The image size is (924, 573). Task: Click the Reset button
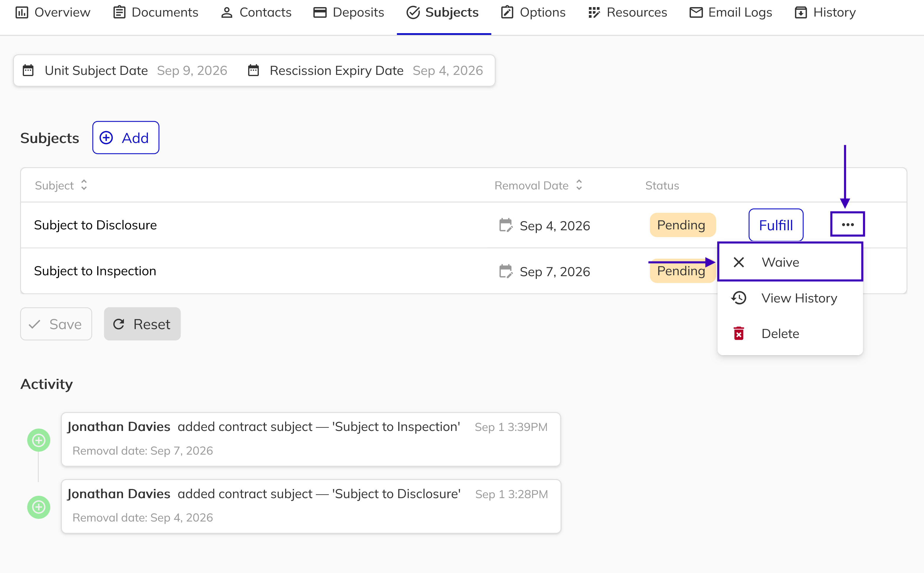coord(142,324)
